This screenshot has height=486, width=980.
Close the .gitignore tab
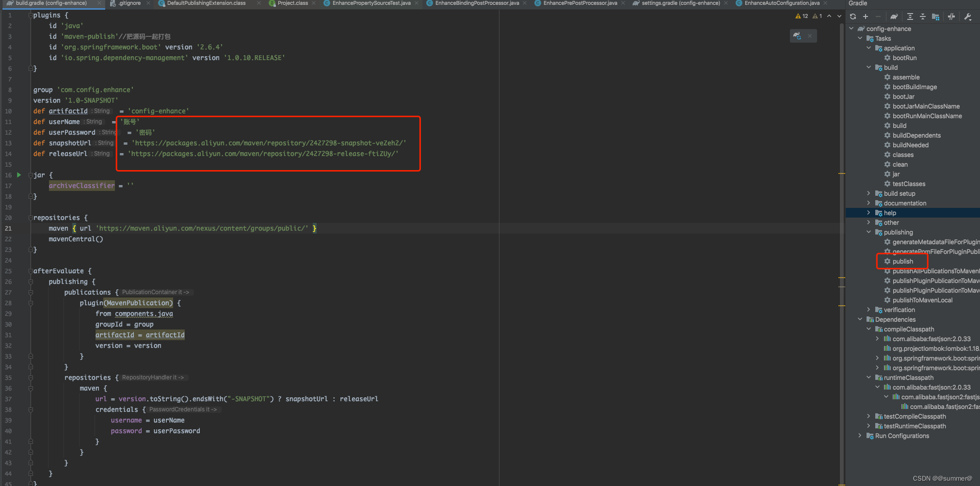[x=148, y=3]
